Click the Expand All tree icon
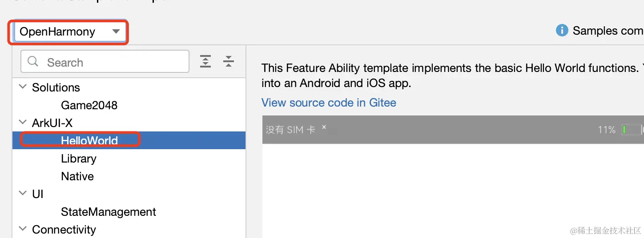This screenshot has height=238, width=644. [205, 61]
